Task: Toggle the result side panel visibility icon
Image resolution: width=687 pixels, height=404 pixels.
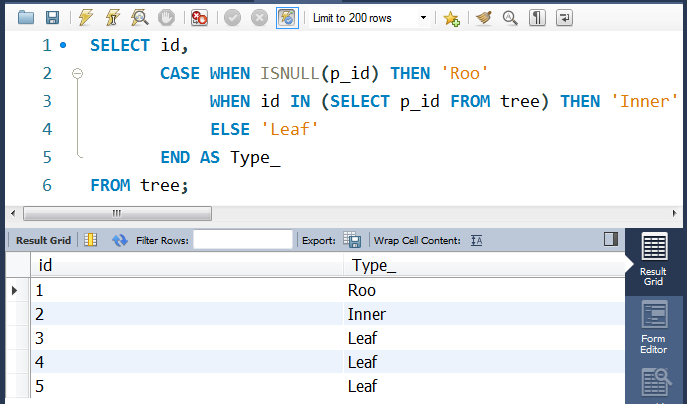Action: coord(611,239)
